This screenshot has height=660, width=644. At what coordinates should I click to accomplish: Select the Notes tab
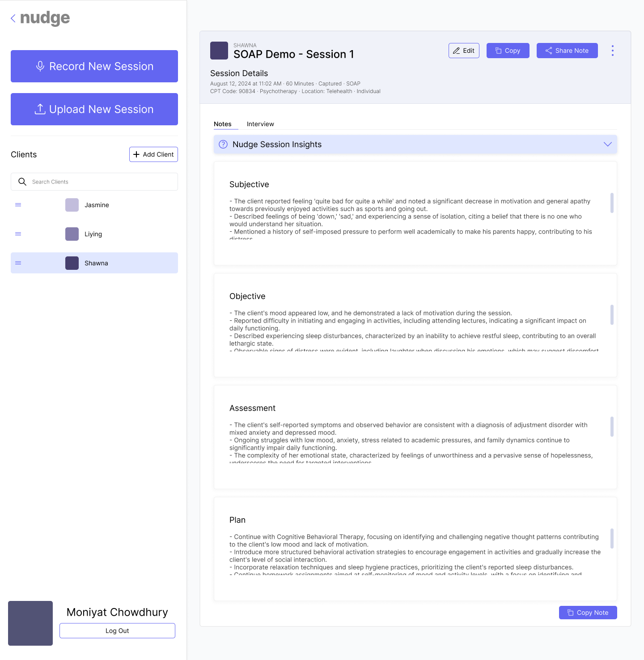point(223,124)
